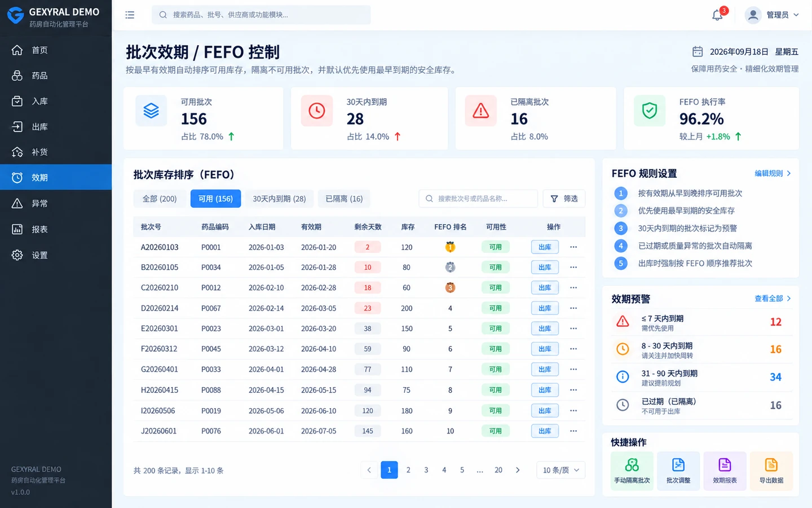Open 出库 in the sidebar menu

(x=56, y=126)
